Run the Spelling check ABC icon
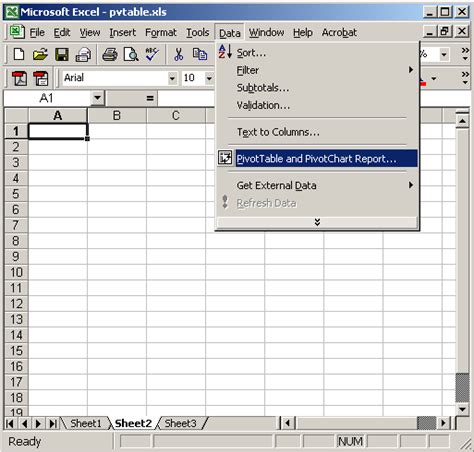The image size is (474, 452). [152, 54]
